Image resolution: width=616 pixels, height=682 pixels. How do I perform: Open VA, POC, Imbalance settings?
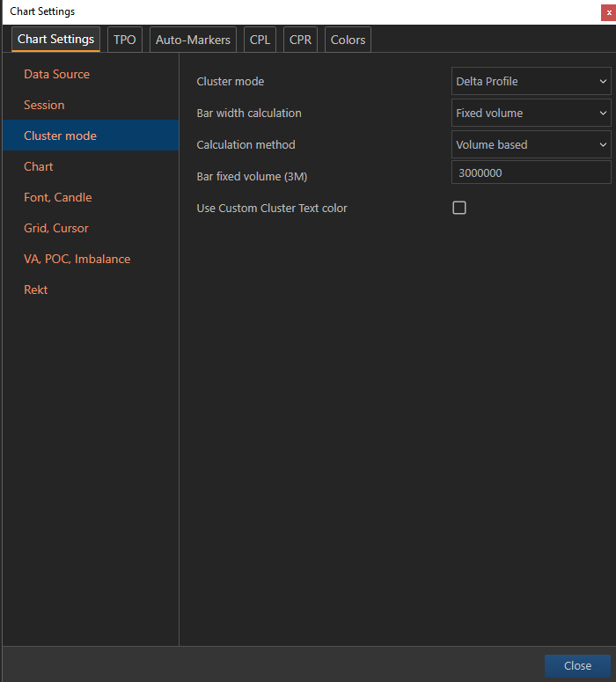(91, 259)
